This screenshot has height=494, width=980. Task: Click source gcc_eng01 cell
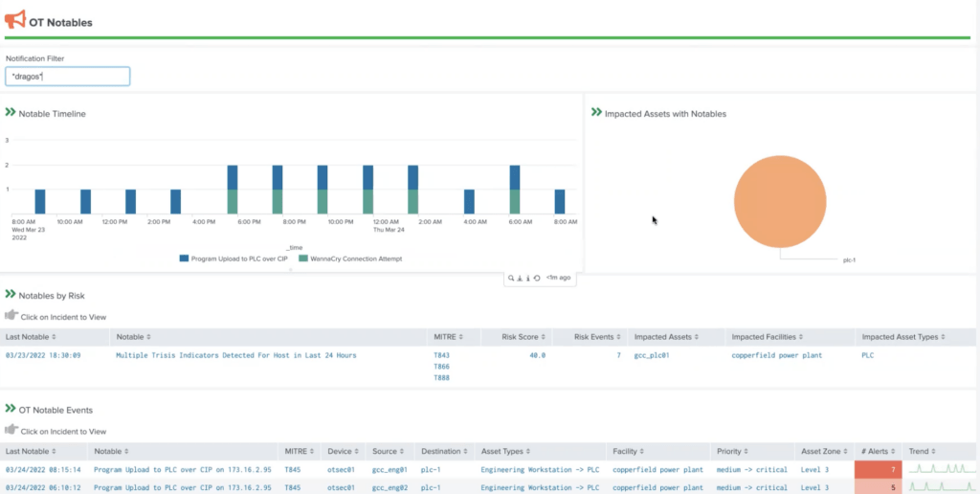390,470
